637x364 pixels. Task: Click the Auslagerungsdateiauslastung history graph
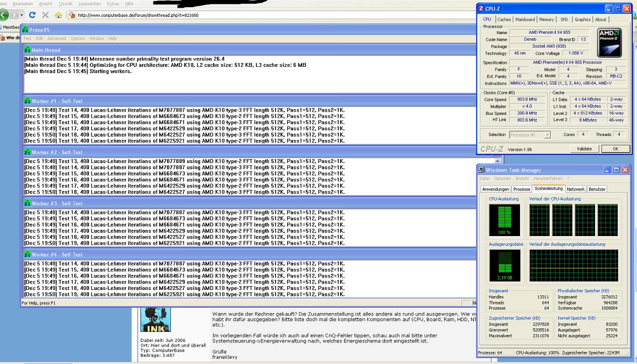[x=573, y=265]
